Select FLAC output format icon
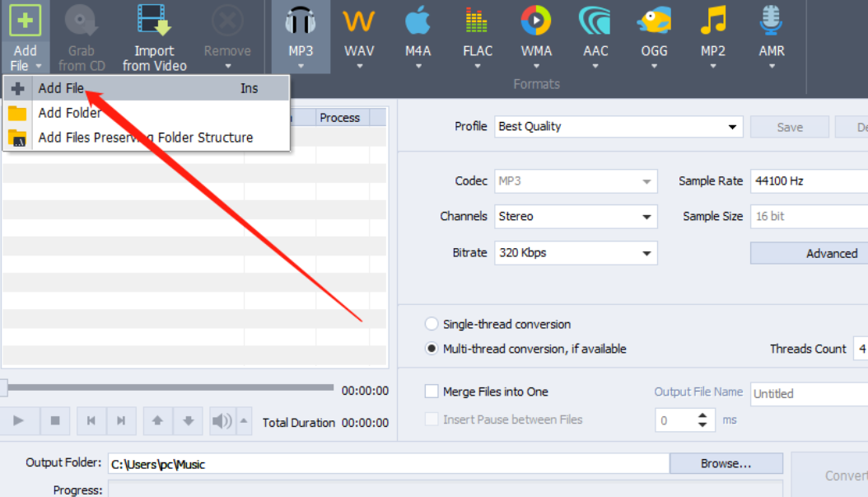This screenshot has width=868, height=497. (477, 21)
